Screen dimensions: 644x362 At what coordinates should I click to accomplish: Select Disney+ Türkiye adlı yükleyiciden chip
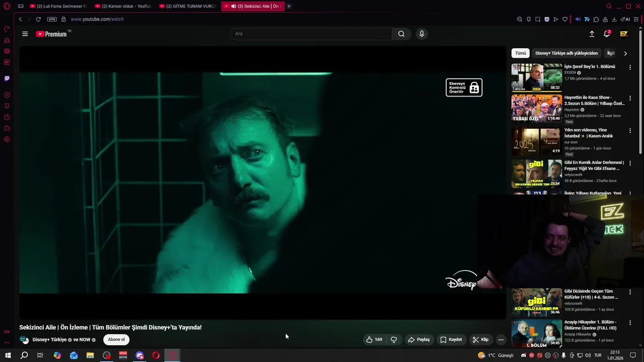pyautogui.click(x=567, y=53)
